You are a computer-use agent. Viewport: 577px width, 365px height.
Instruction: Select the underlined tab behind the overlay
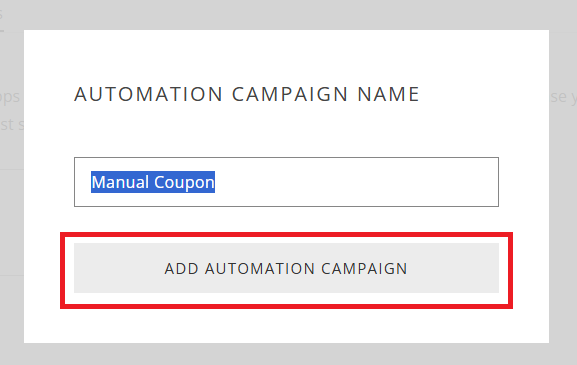1,17
